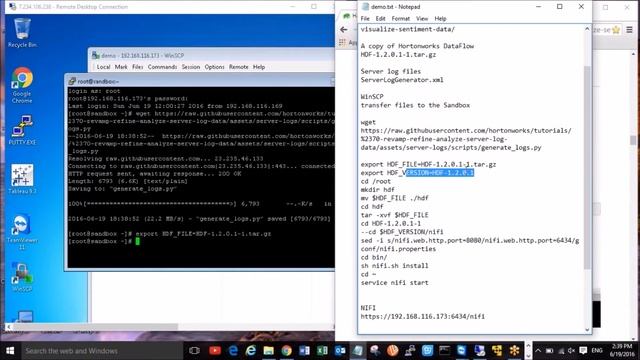
Task: Open Notepad View menu
Action: coord(422,18)
